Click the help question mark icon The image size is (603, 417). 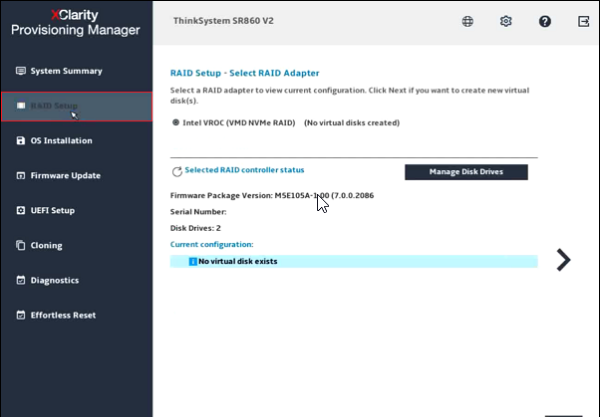pyautogui.click(x=545, y=21)
